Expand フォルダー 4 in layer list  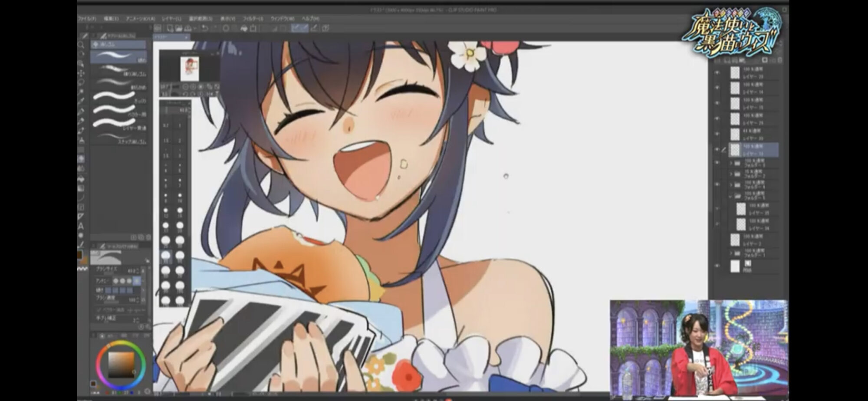731,185
